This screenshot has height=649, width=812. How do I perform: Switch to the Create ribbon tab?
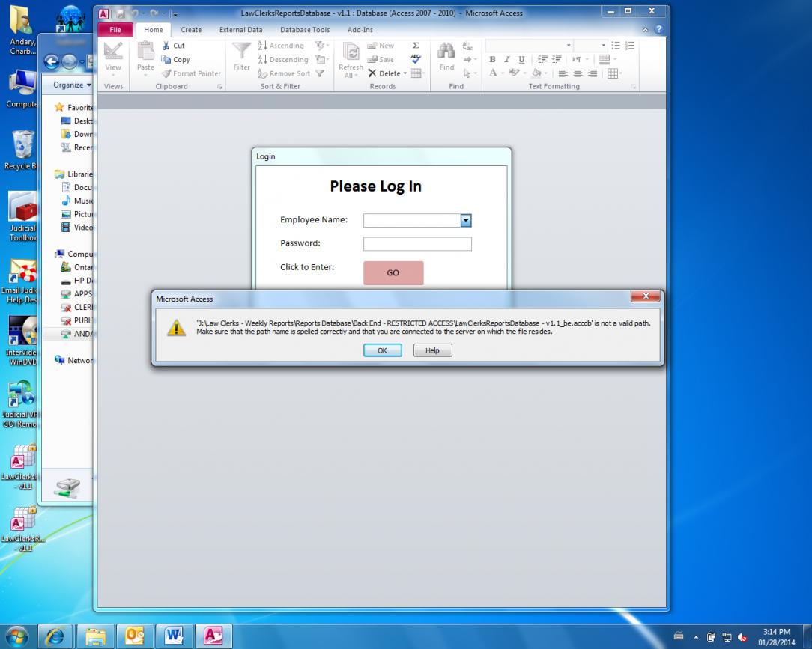pos(191,30)
